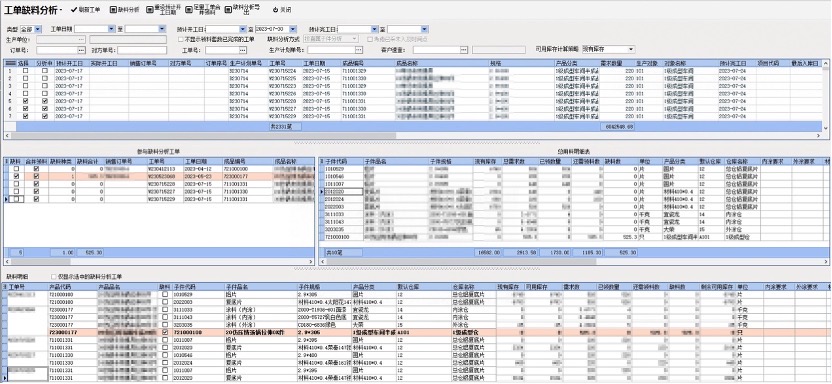
Task: Sort the top table by the 工单日期 column header
Action: tap(321, 63)
